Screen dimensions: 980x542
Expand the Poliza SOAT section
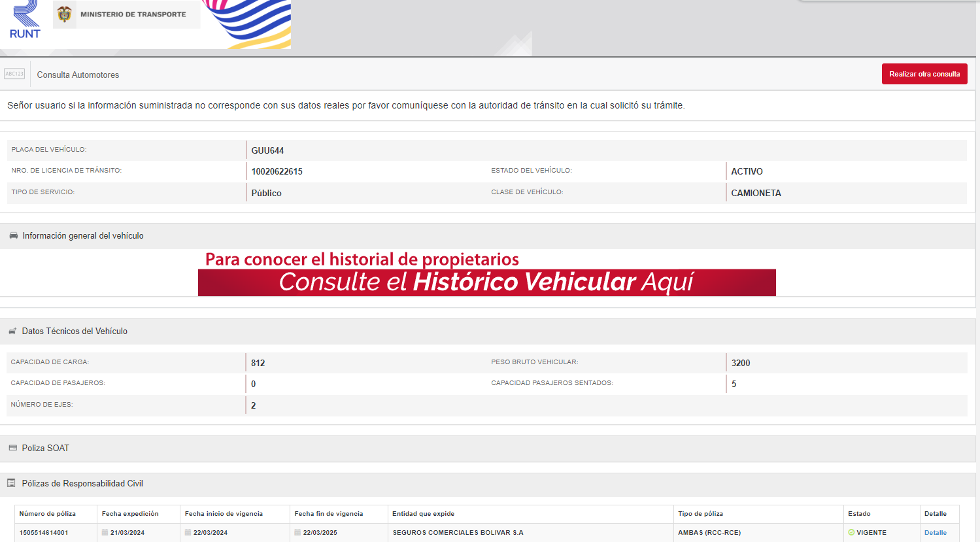[x=46, y=449]
